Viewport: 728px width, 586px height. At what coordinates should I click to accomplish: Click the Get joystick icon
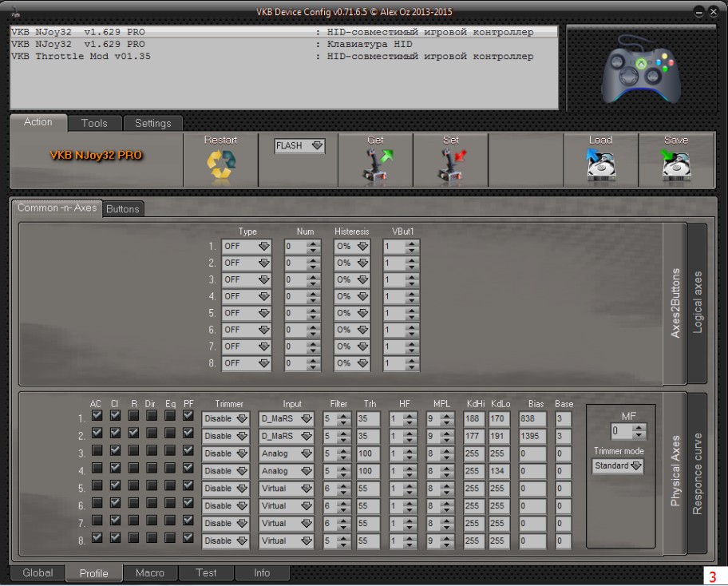377,164
